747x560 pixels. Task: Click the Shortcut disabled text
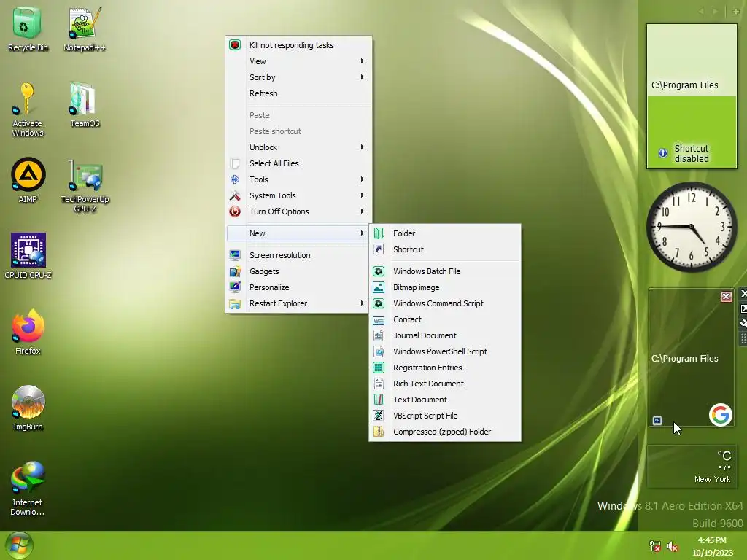(692, 153)
